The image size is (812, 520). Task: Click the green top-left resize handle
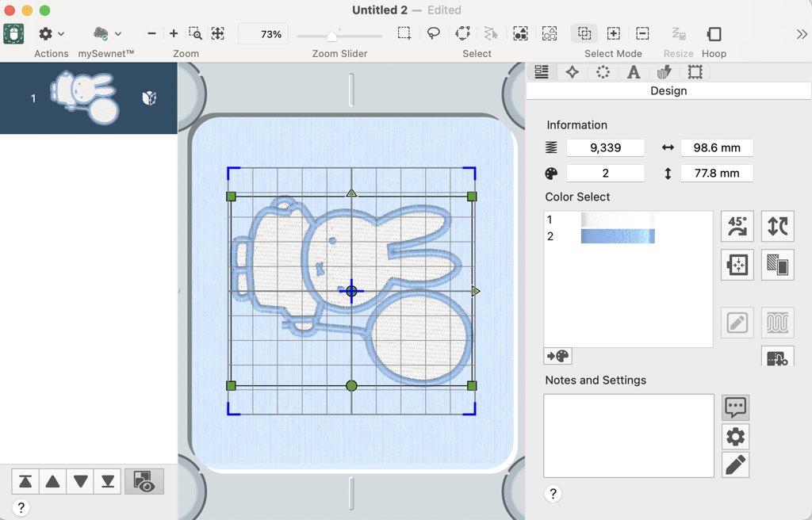point(232,197)
